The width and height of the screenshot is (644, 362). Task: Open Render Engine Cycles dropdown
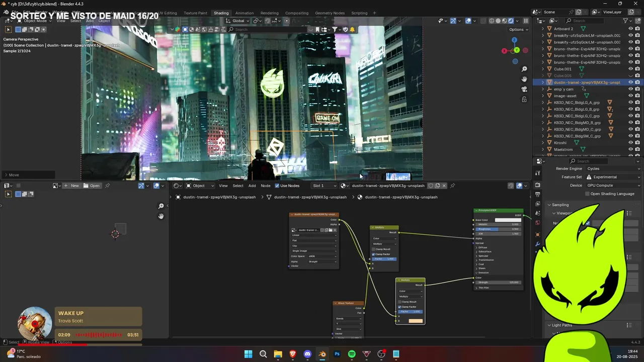pos(613,169)
